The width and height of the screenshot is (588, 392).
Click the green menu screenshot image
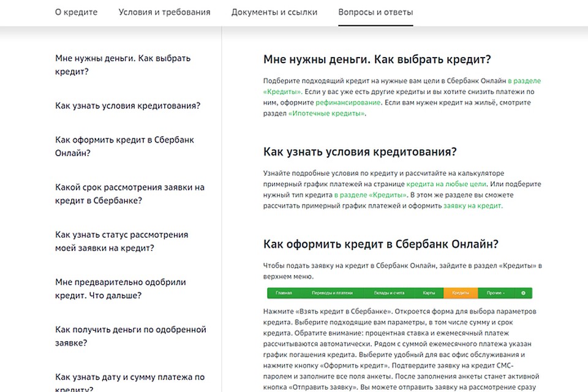tap(399, 293)
